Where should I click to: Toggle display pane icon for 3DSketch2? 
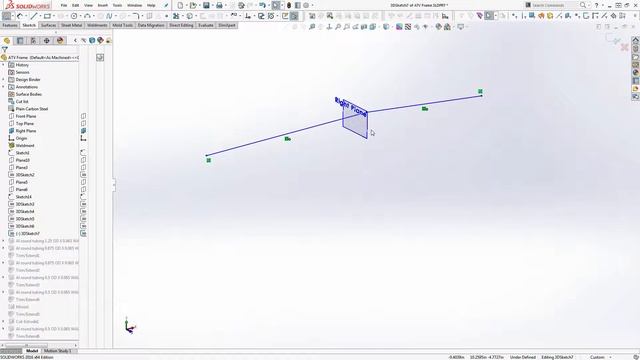(x=83, y=175)
